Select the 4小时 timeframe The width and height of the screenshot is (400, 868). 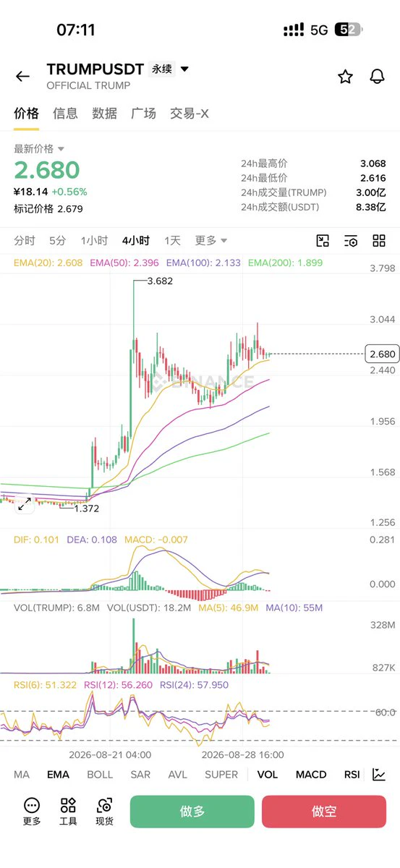click(x=136, y=241)
